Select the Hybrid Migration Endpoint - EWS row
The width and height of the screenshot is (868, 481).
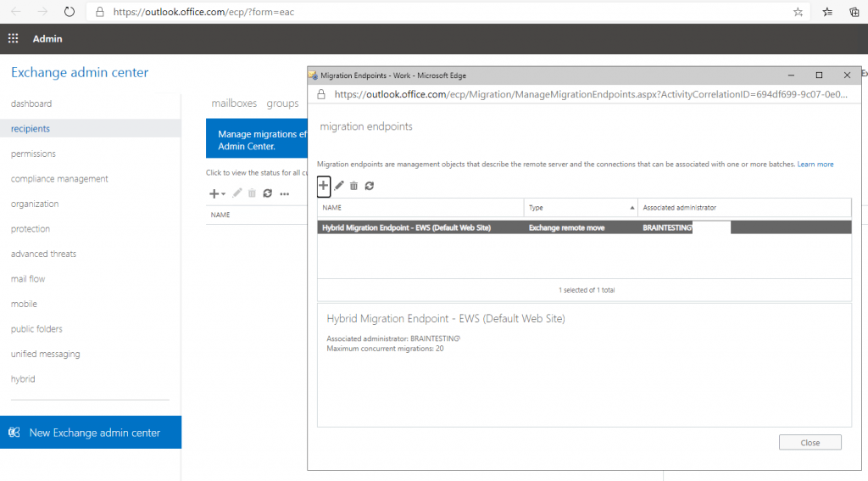pyautogui.click(x=584, y=227)
